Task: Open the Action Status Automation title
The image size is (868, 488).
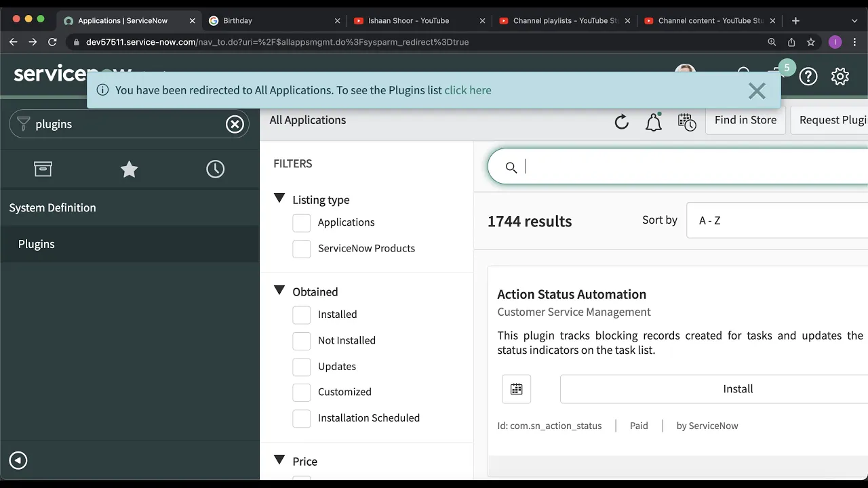Action: (572, 294)
